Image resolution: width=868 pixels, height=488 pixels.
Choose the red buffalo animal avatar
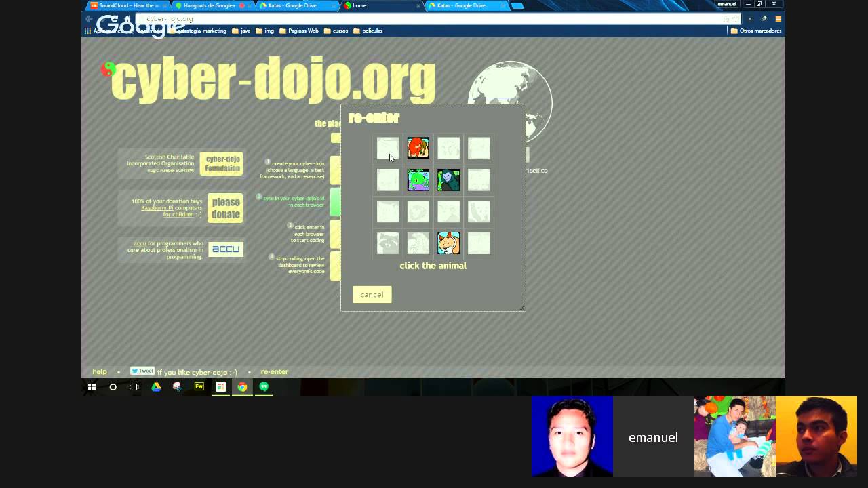click(x=418, y=148)
